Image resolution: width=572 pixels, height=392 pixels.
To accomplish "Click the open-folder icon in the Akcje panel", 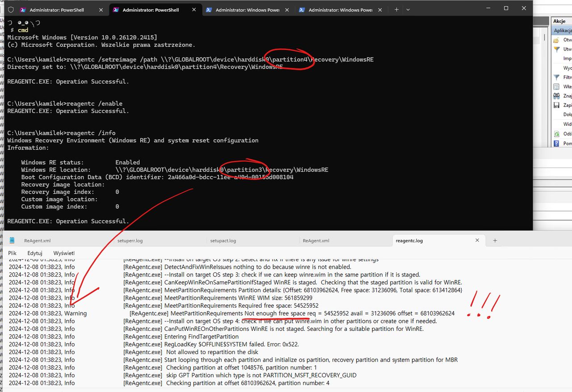I will click(x=556, y=40).
